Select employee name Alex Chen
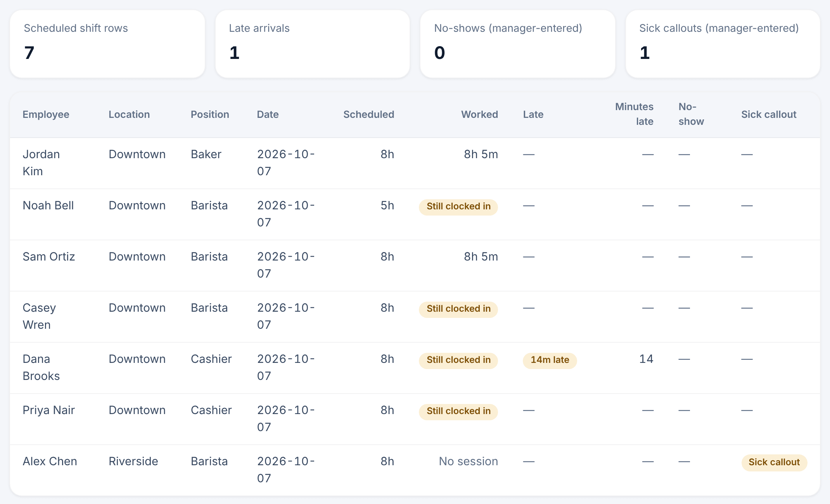 (50, 461)
